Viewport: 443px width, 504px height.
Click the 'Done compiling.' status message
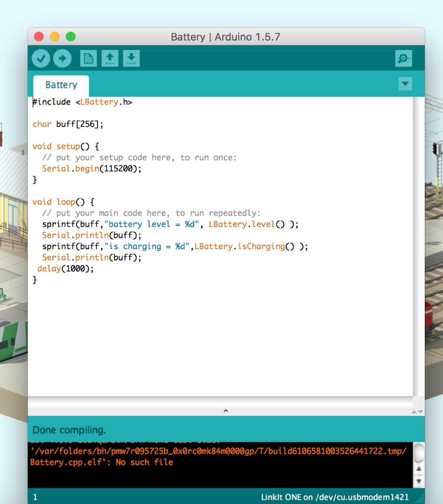(69, 430)
